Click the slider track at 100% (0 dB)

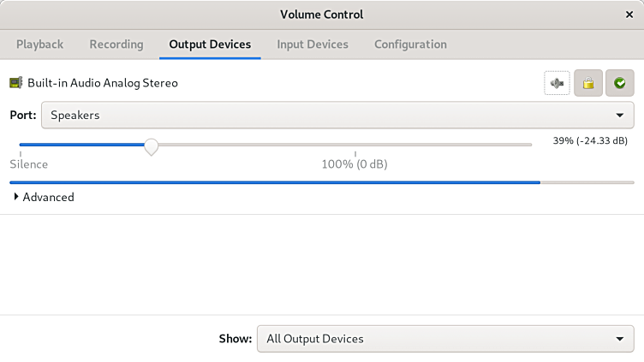pyautogui.click(x=355, y=145)
